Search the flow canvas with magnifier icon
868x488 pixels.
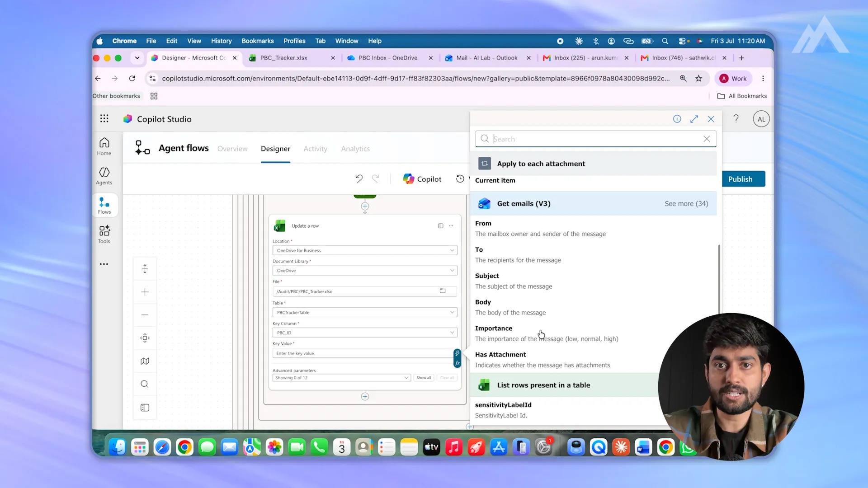tap(145, 384)
